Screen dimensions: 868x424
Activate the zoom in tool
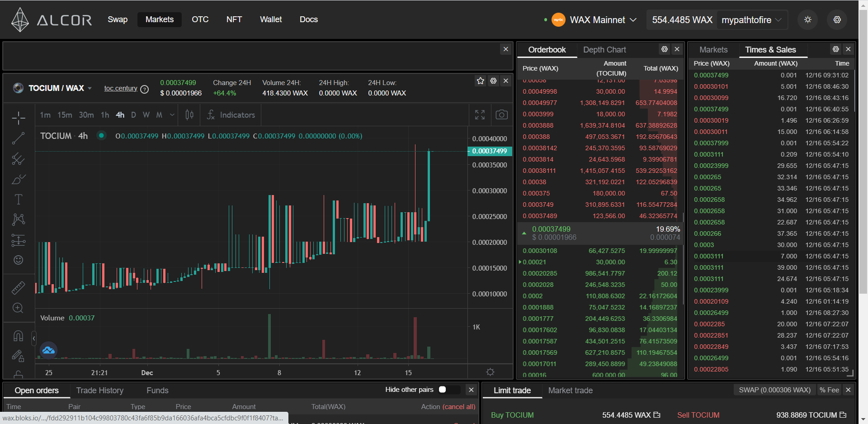point(19,308)
